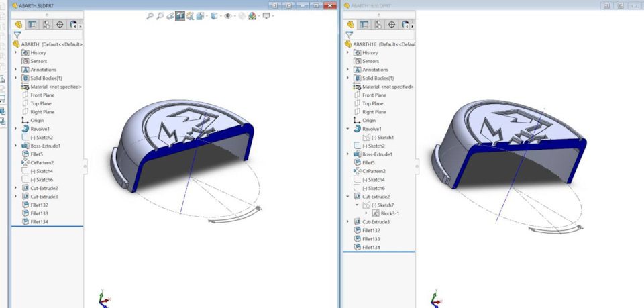Expand Cut-Extrude3 in ABARTH tree

pos(16,197)
